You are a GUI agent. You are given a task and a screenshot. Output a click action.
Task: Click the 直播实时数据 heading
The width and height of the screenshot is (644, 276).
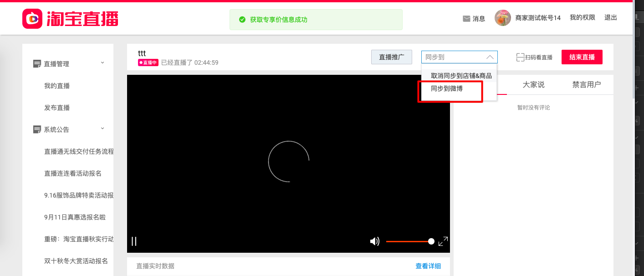pyautogui.click(x=155, y=266)
